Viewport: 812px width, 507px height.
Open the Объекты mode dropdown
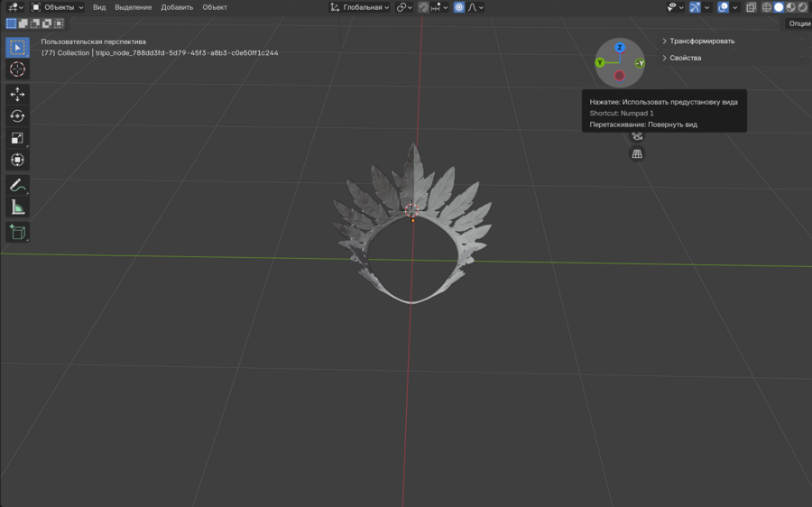[58, 7]
